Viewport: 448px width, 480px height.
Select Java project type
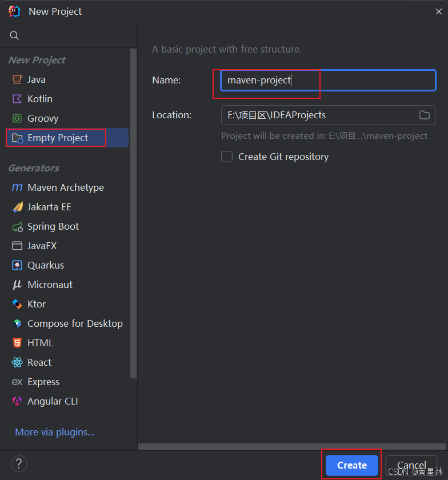click(67, 79)
